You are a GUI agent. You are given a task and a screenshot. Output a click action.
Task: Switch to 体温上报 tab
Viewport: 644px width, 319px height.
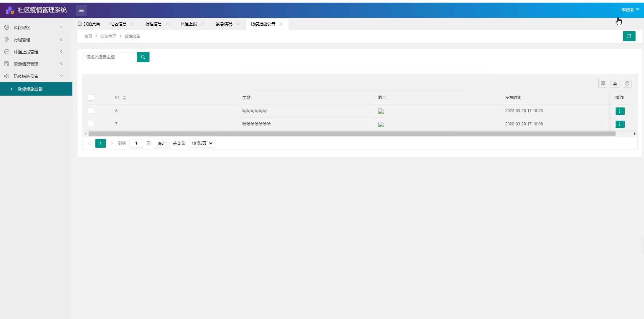coord(189,24)
